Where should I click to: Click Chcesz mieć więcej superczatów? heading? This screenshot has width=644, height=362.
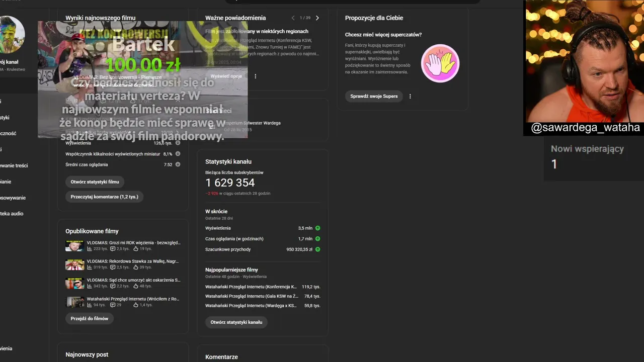[383, 35]
